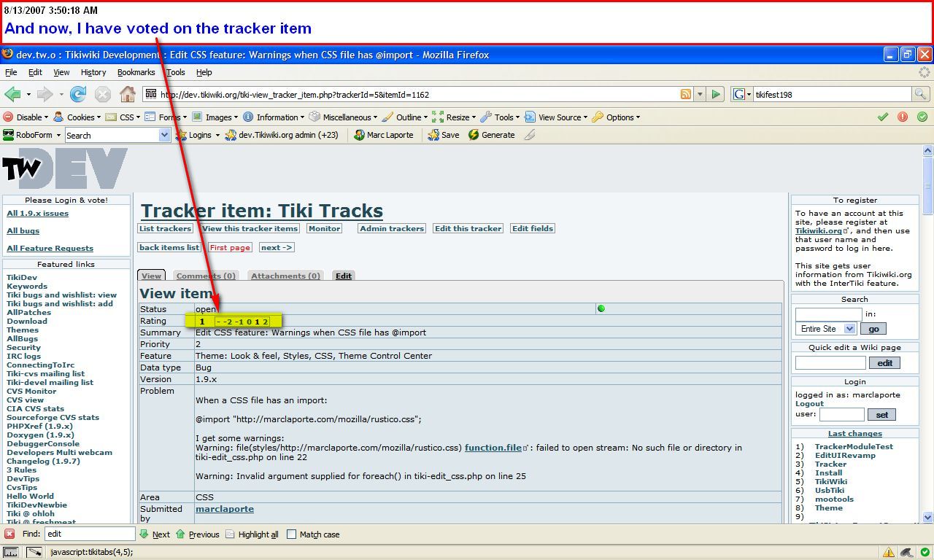Click the RoboForm Save icon
Image resolution: width=934 pixels, height=560 pixels.
[x=444, y=135]
